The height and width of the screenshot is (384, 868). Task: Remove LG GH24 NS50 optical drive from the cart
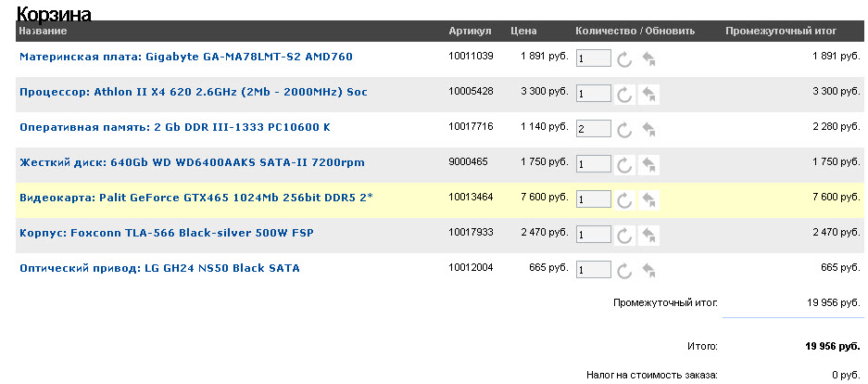[x=648, y=271]
